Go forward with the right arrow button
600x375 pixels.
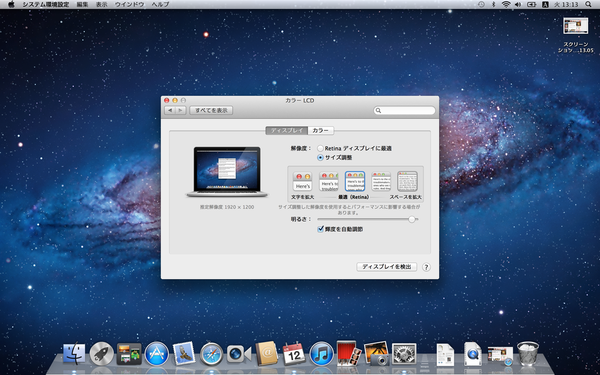pyautogui.click(x=181, y=110)
